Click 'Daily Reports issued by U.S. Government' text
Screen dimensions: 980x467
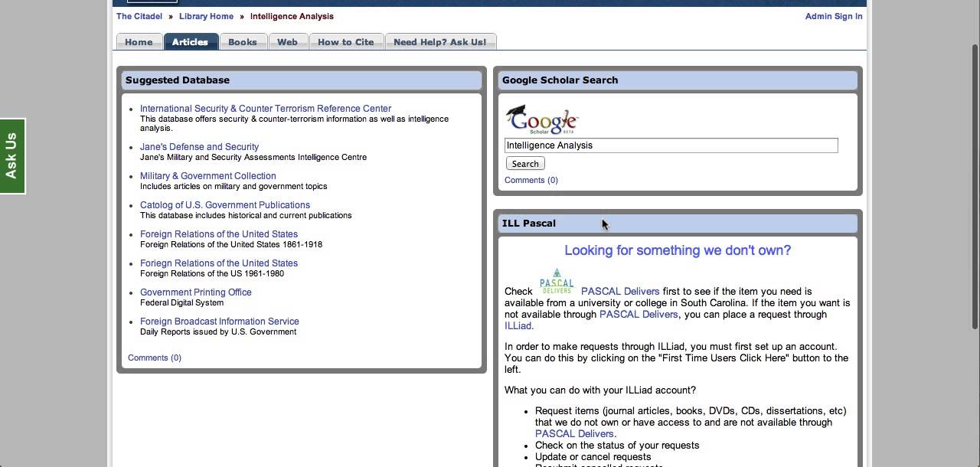218,331
